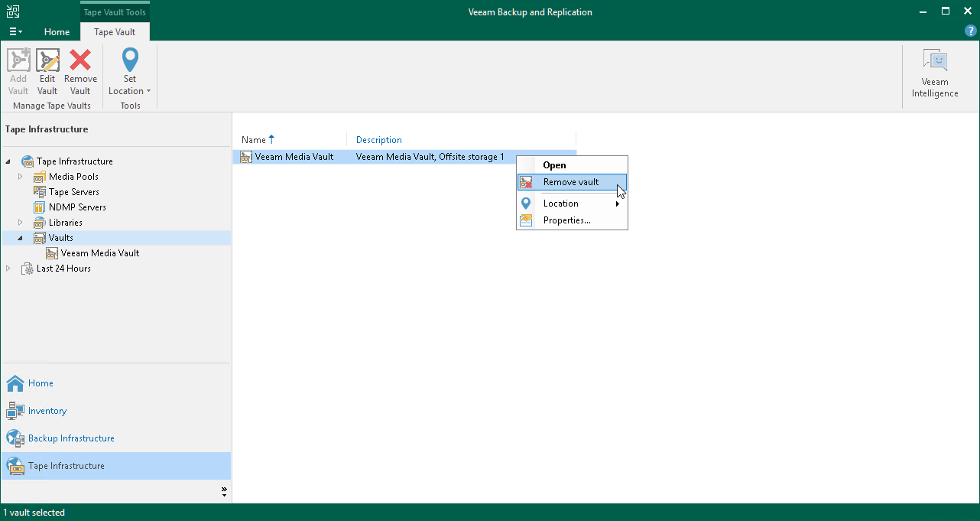Open Veeam Intelligence assistant
This screenshot has height=521, width=980.
point(934,73)
